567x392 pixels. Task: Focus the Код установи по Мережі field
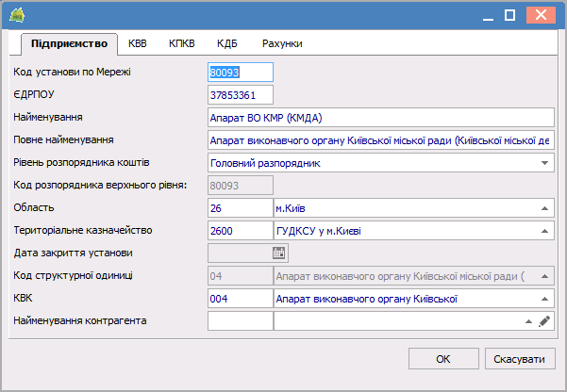tap(240, 73)
